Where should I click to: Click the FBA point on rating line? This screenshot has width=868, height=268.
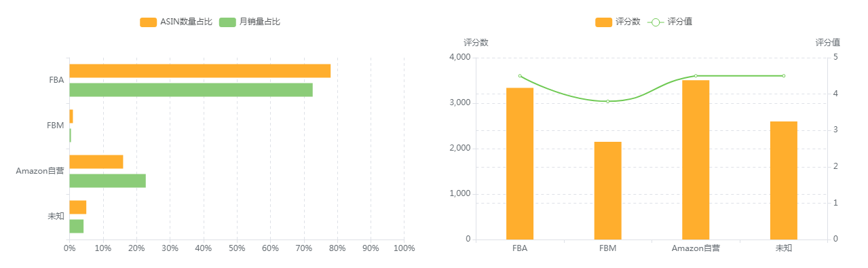pyautogui.click(x=520, y=76)
